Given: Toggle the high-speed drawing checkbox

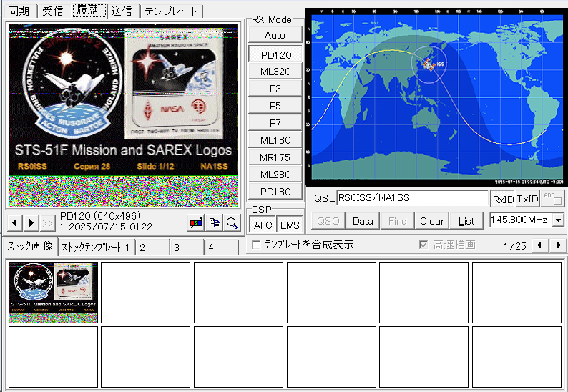Looking at the screenshot, I should [423, 245].
